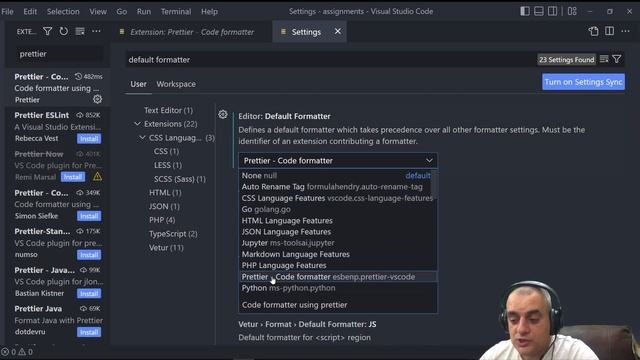Install Bastian Kistner's Prettier extension
The width and height of the screenshot is (640, 360).
pos(89,293)
